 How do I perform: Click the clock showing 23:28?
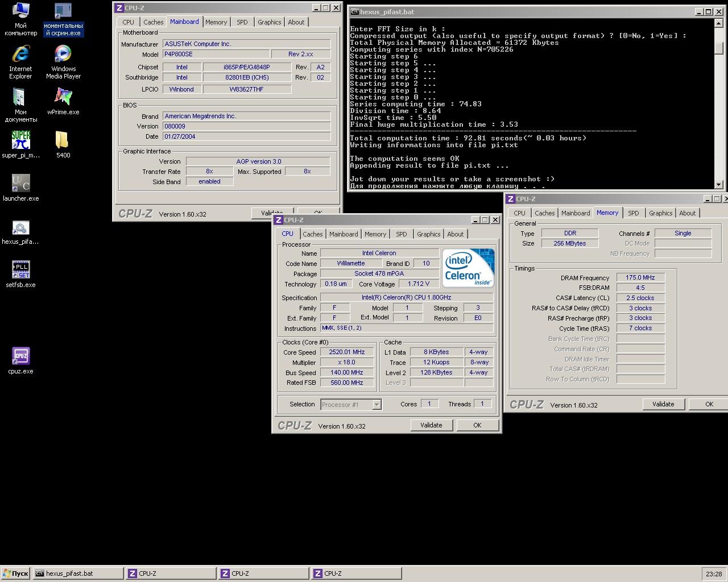click(x=714, y=573)
